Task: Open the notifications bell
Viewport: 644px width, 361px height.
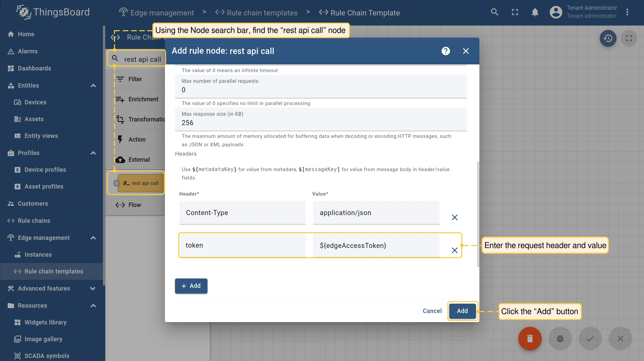Action: 535,12
